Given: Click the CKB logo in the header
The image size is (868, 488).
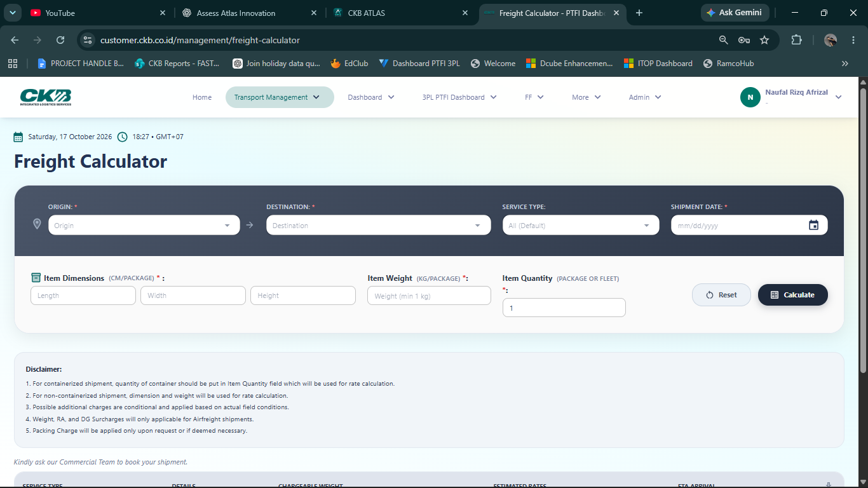Looking at the screenshot, I should [46, 97].
